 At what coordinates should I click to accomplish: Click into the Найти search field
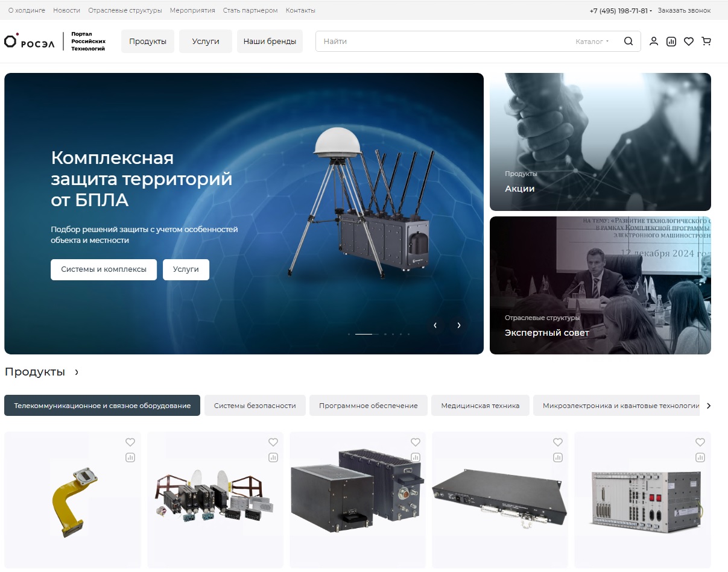tap(440, 42)
